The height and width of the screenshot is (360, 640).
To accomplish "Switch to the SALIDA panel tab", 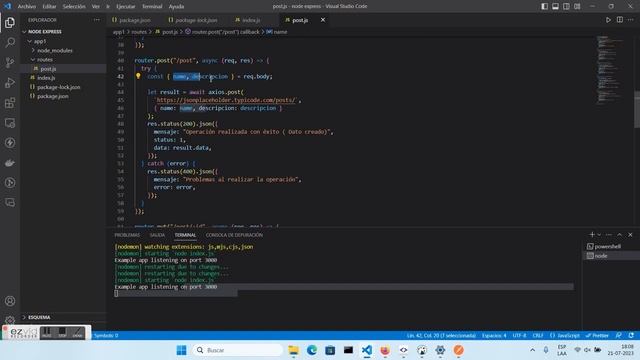I will pyautogui.click(x=157, y=235).
